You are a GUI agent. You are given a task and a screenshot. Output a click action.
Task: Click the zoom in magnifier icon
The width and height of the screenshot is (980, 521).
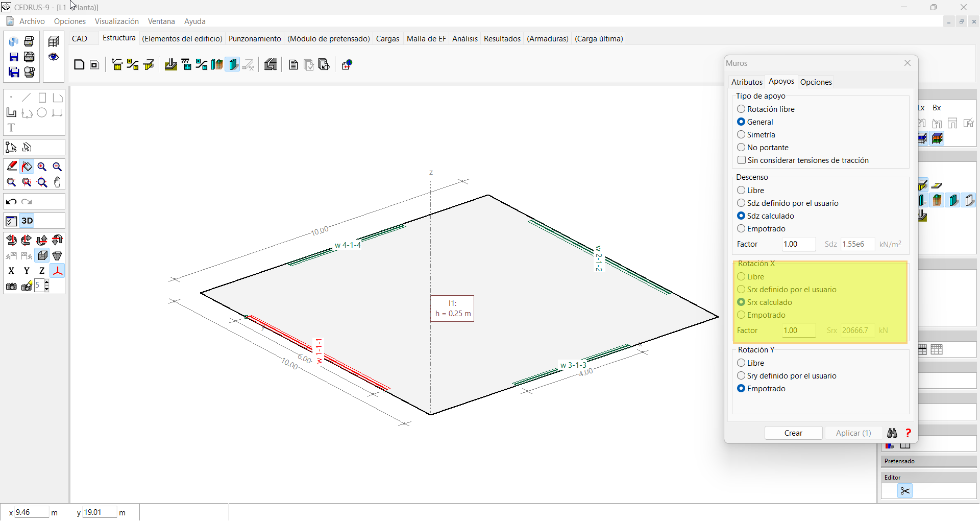coord(42,167)
